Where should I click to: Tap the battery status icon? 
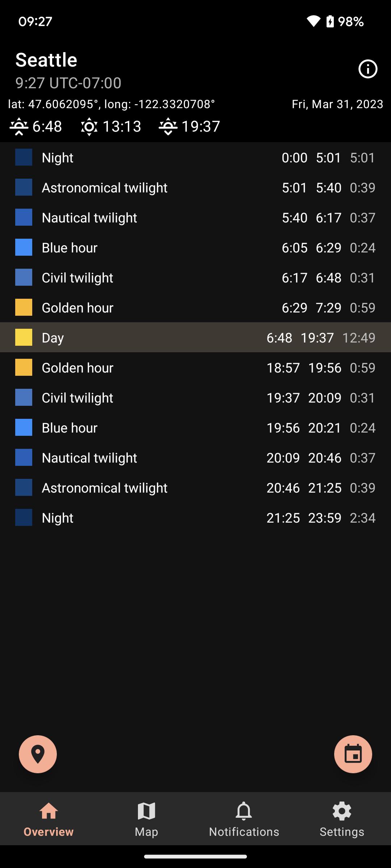[x=330, y=21]
